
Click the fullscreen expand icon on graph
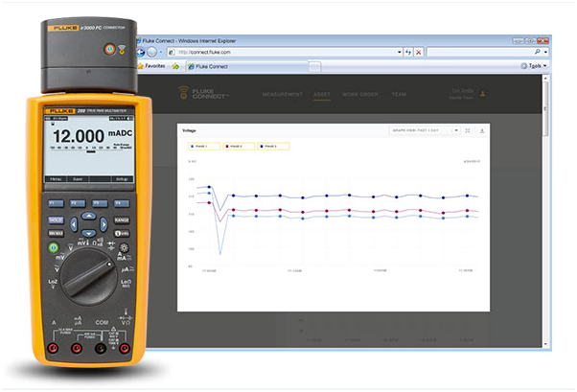pos(467,129)
